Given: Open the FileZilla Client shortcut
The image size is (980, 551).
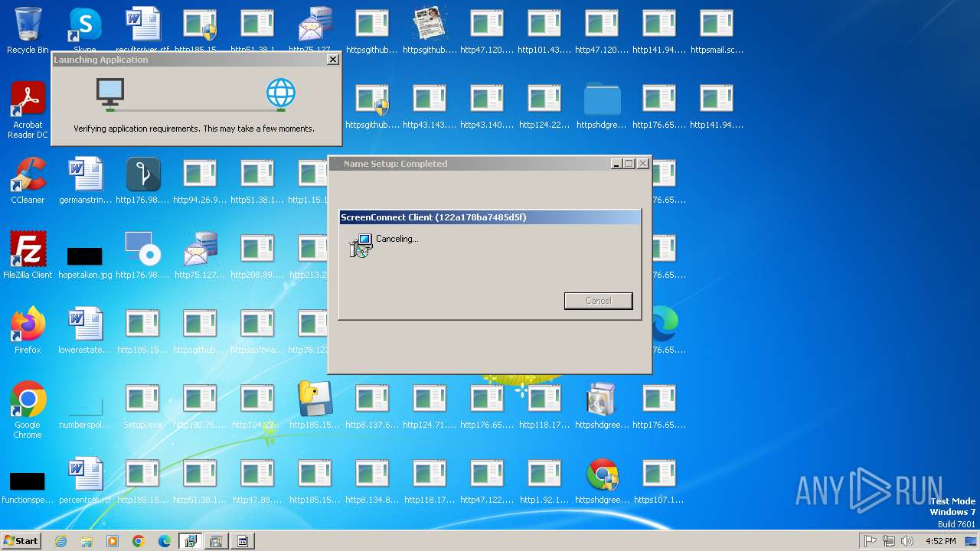Looking at the screenshot, I should point(28,256).
